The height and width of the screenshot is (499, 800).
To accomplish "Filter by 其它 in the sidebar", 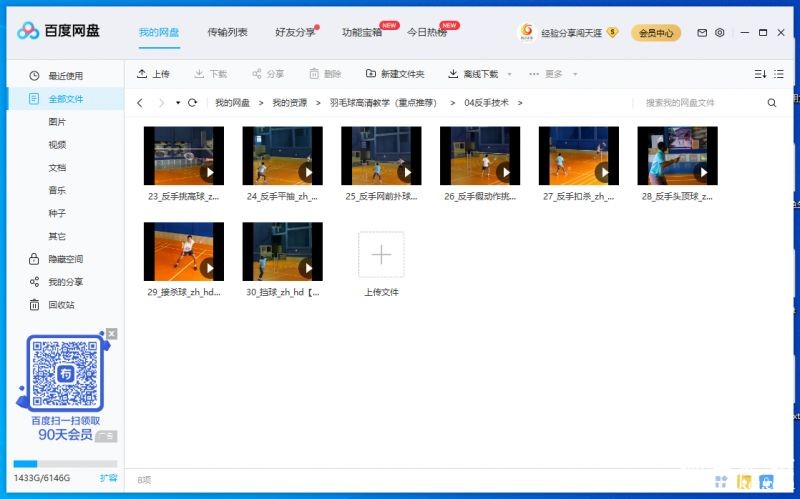I will [x=57, y=236].
